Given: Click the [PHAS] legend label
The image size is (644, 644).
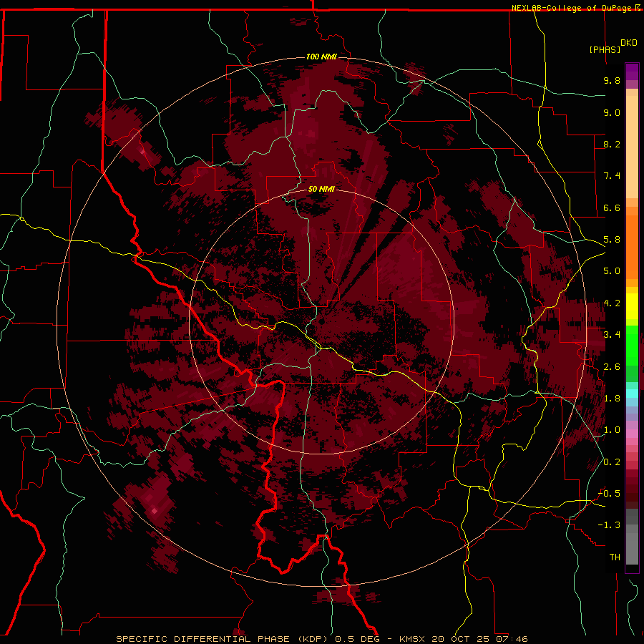Looking at the screenshot, I should tap(605, 49).
